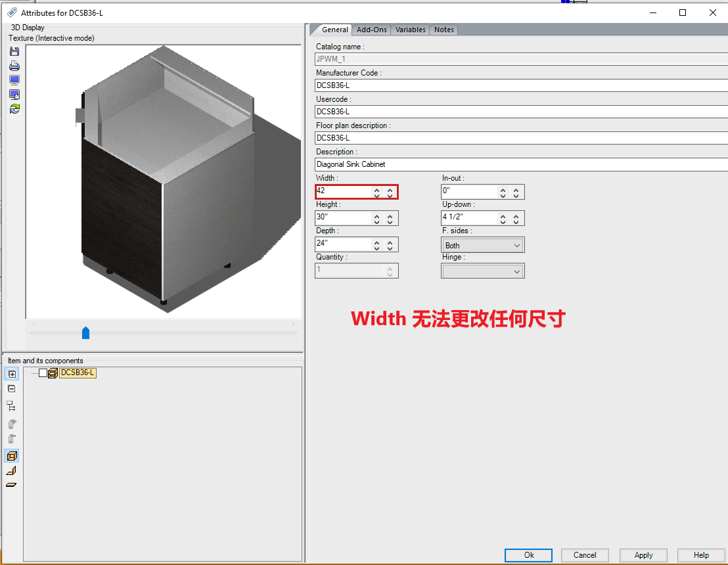Click the Depth value field showing 24"
The height and width of the screenshot is (565, 728).
pos(344,244)
